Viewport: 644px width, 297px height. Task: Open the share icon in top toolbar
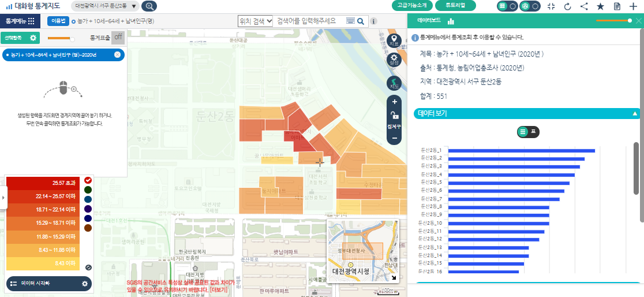coord(584,6)
